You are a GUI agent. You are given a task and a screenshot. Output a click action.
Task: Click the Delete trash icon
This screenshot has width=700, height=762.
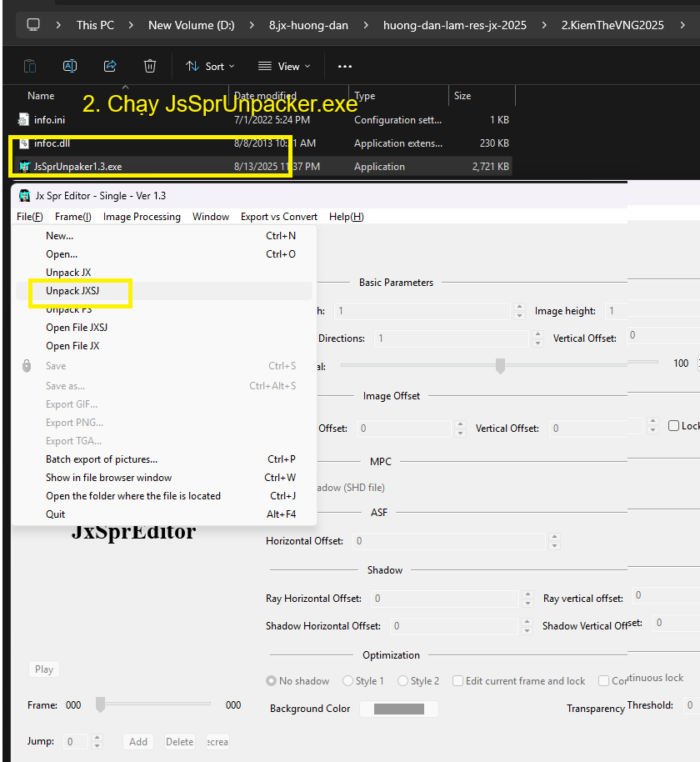coord(150,66)
